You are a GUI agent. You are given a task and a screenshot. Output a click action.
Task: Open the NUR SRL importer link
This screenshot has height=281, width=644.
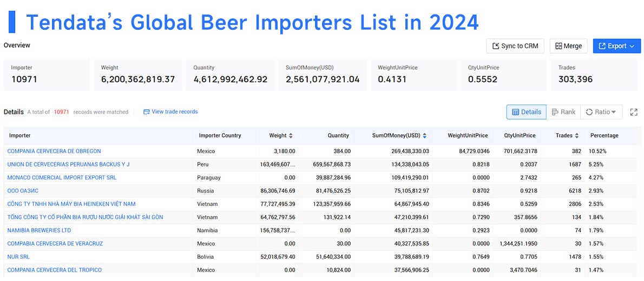[18, 256]
